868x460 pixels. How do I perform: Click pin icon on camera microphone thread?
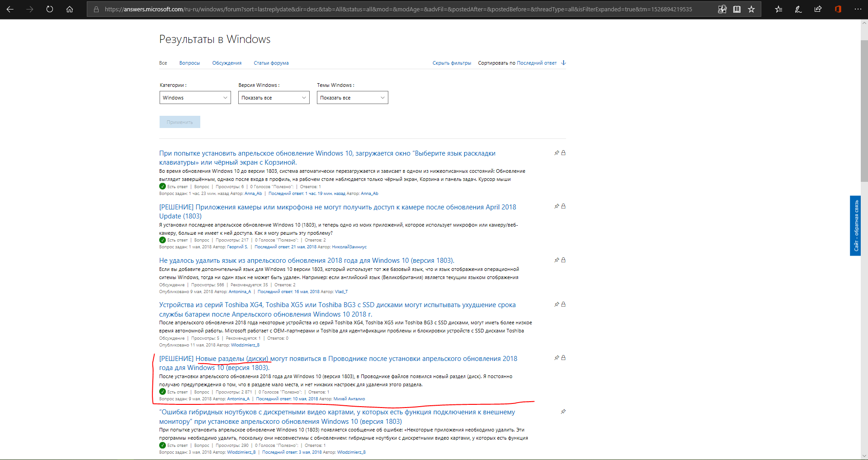[x=557, y=206]
